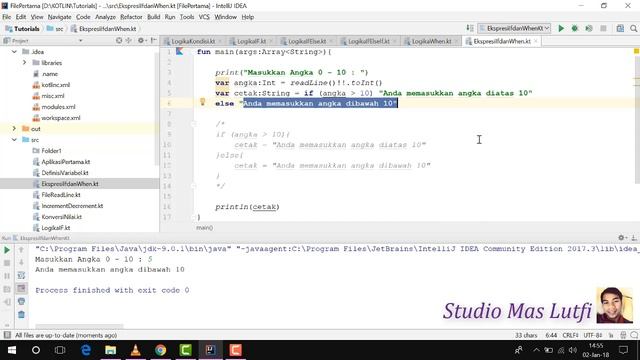Click the print console output icon

click(x=21, y=302)
